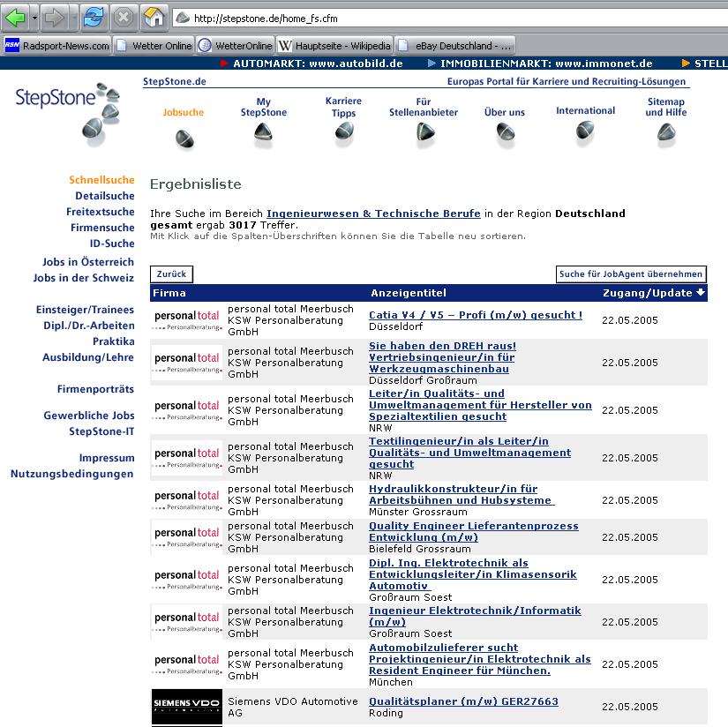The width and height of the screenshot is (728, 727).
Task: Go to the browser Home icon
Action: click(x=154, y=19)
